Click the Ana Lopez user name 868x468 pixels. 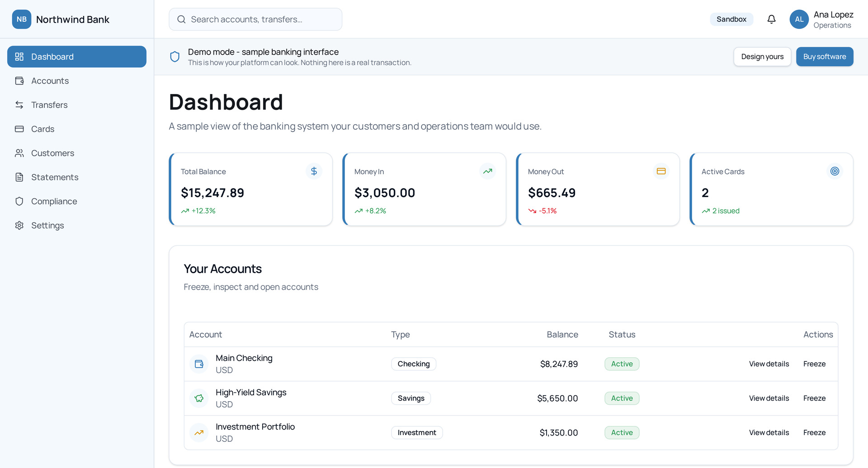[x=833, y=14]
